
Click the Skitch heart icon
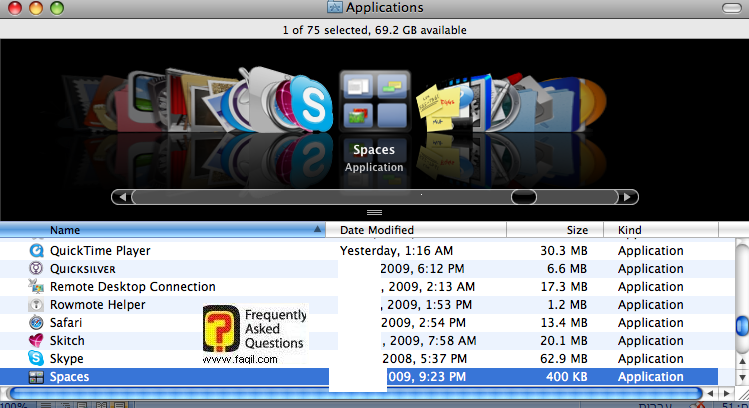tap(36, 341)
